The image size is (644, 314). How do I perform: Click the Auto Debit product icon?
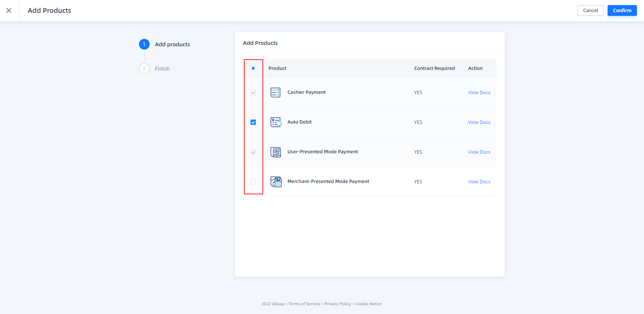point(276,122)
